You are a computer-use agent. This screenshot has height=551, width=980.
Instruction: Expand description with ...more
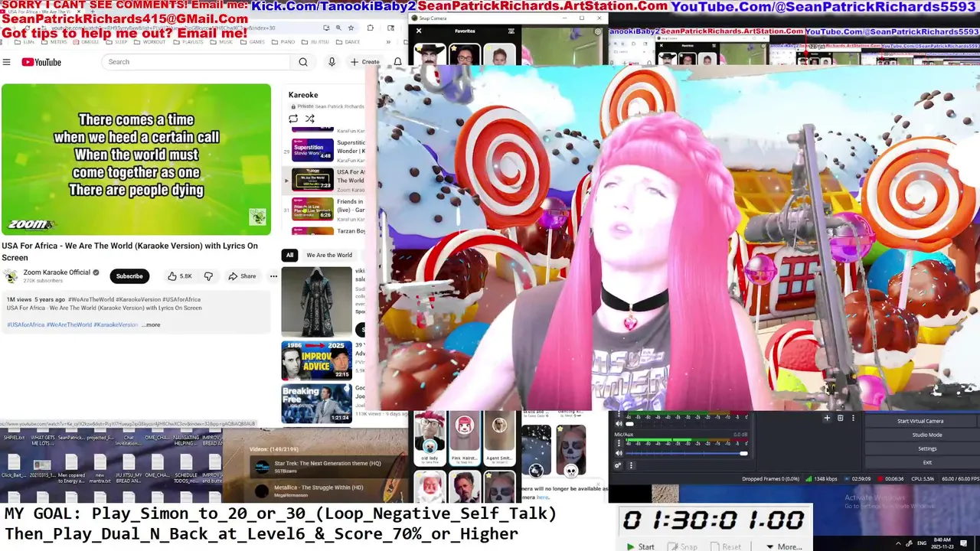(152, 324)
